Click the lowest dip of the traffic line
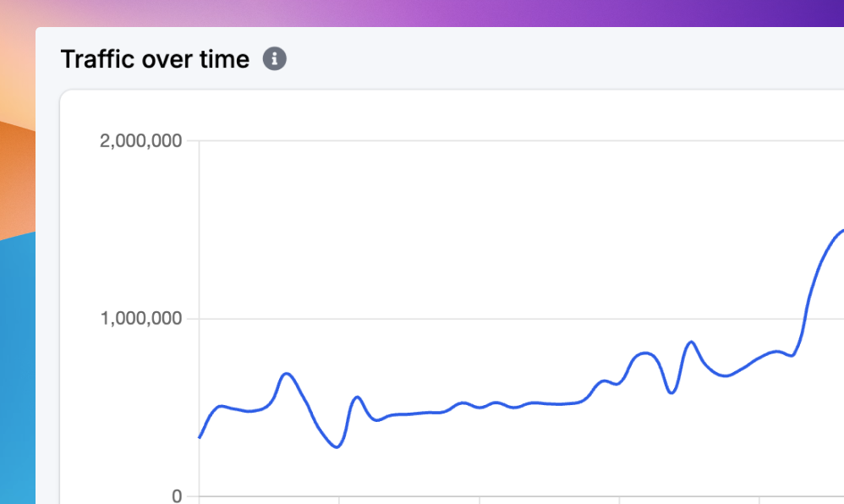 [x=337, y=446]
